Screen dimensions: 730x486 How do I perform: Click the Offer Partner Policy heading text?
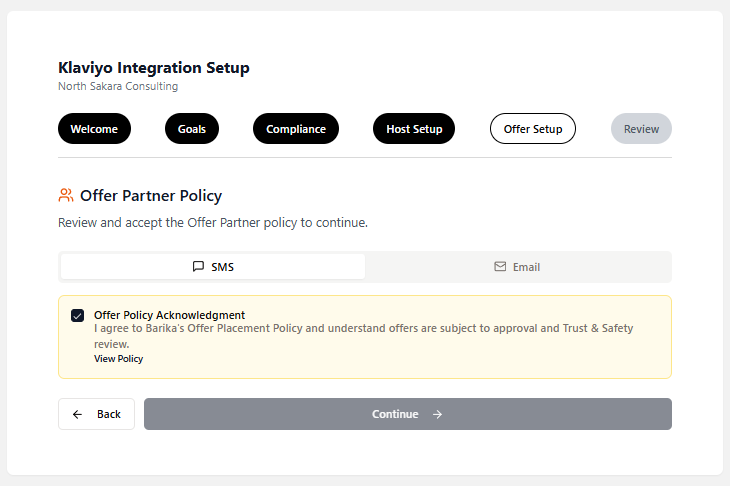pyautogui.click(x=151, y=195)
